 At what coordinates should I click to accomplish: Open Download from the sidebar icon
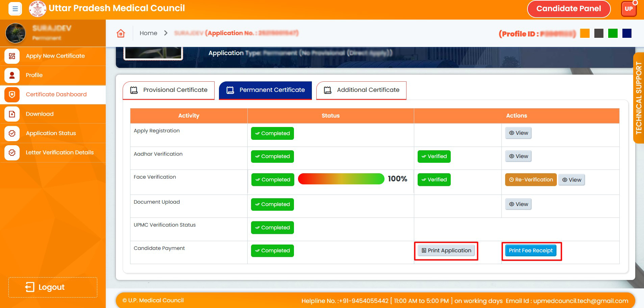coord(12,114)
